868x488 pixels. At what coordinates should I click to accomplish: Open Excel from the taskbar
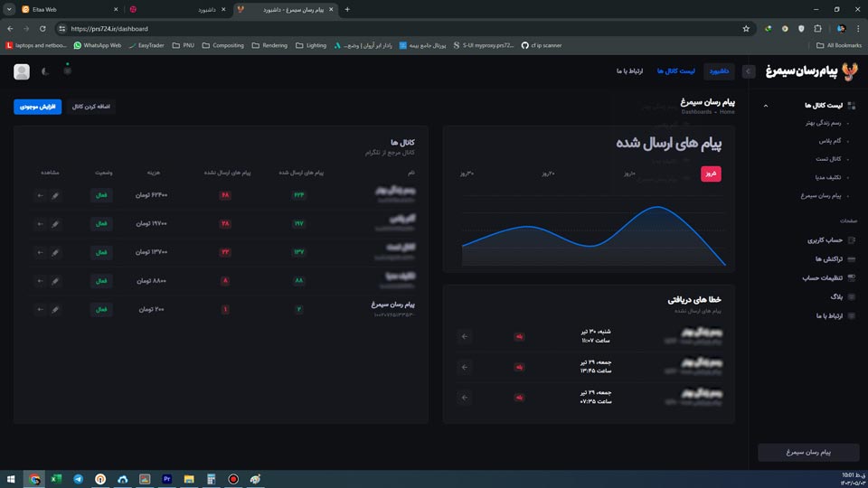click(56, 479)
